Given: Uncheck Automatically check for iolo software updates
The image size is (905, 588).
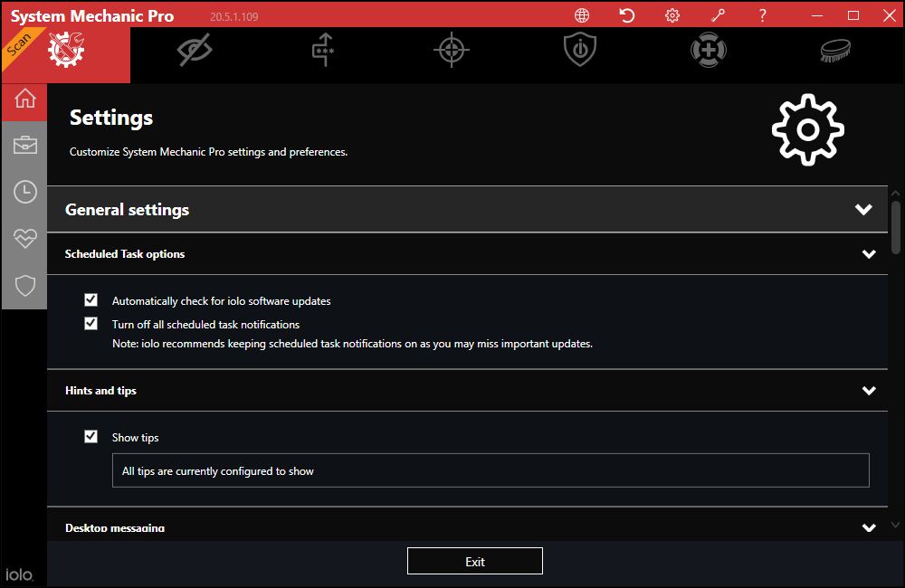Looking at the screenshot, I should (x=90, y=300).
